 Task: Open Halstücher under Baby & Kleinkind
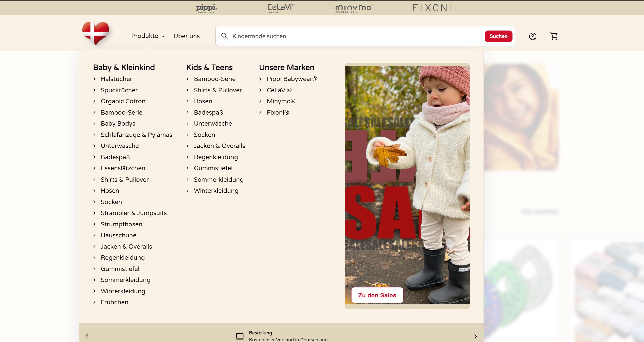tap(116, 79)
